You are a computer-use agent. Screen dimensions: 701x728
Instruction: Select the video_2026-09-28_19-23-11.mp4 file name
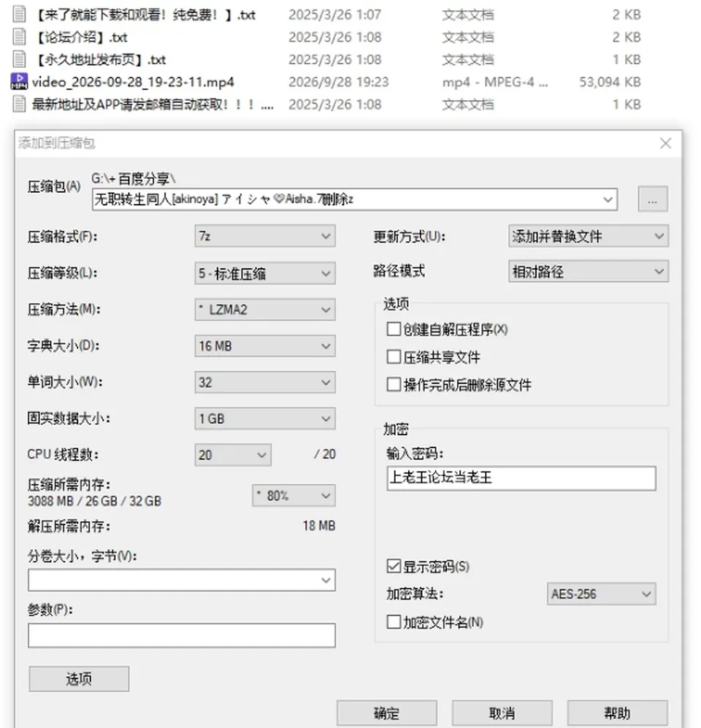(133, 83)
